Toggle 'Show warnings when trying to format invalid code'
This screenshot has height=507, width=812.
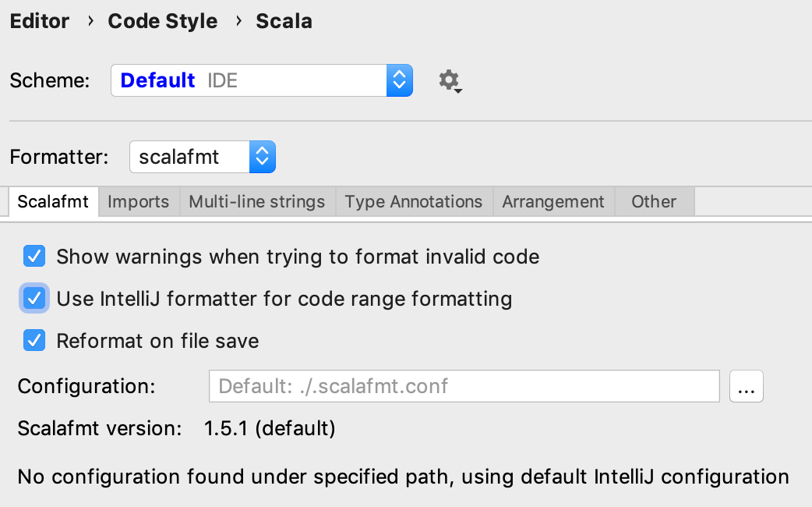point(34,257)
